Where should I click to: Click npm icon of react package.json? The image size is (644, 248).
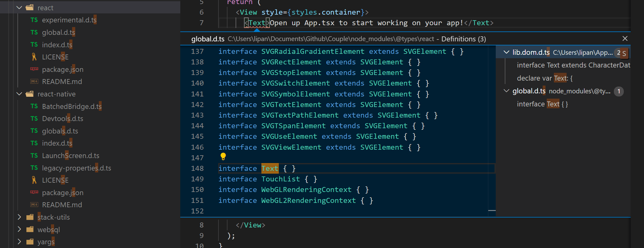pyautogui.click(x=34, y=69)
